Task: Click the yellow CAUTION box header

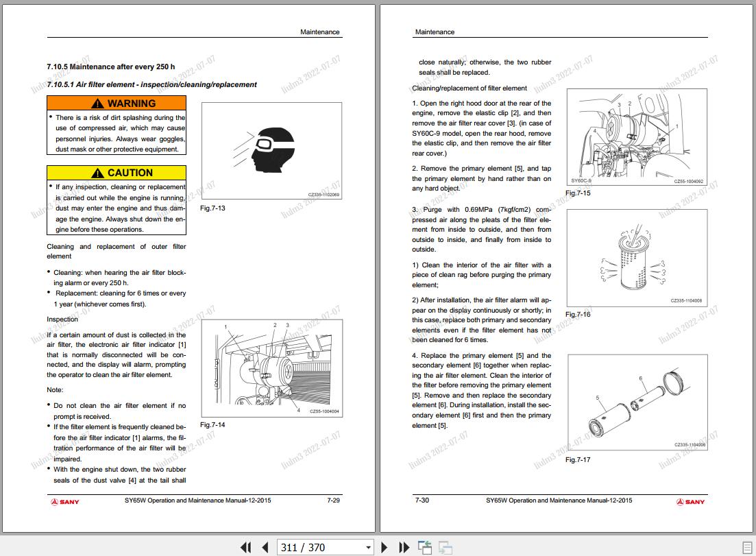Action: point(117,173)
